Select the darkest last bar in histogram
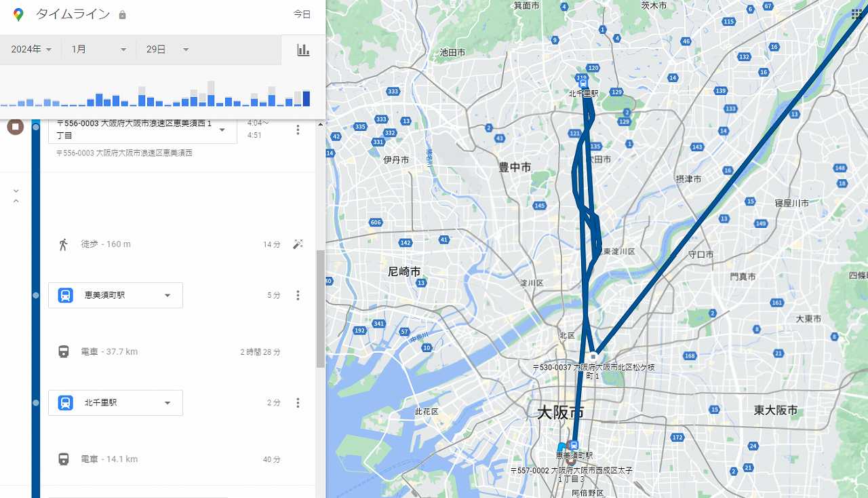The height and width of the screenshot is (498, 868). 307,98
